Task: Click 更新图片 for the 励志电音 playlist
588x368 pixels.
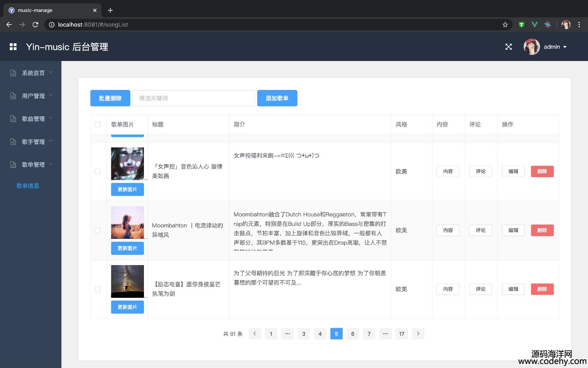Action: [x=128, y=307]
